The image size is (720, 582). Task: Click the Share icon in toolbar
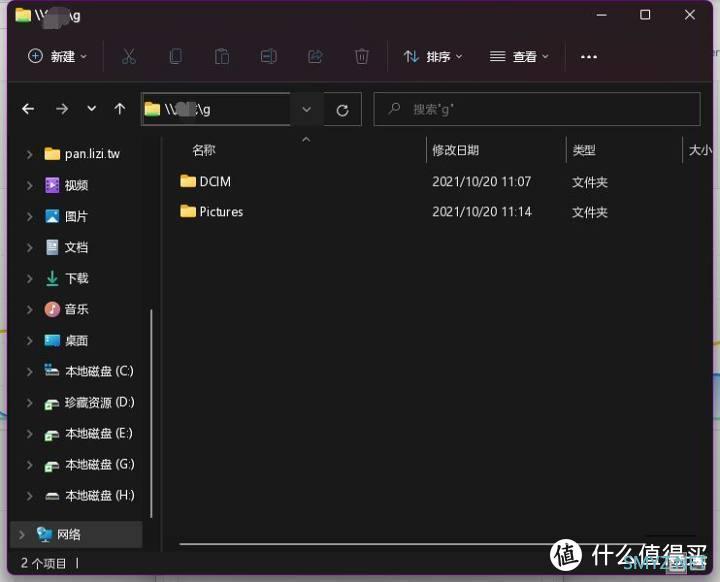[315, 57]
